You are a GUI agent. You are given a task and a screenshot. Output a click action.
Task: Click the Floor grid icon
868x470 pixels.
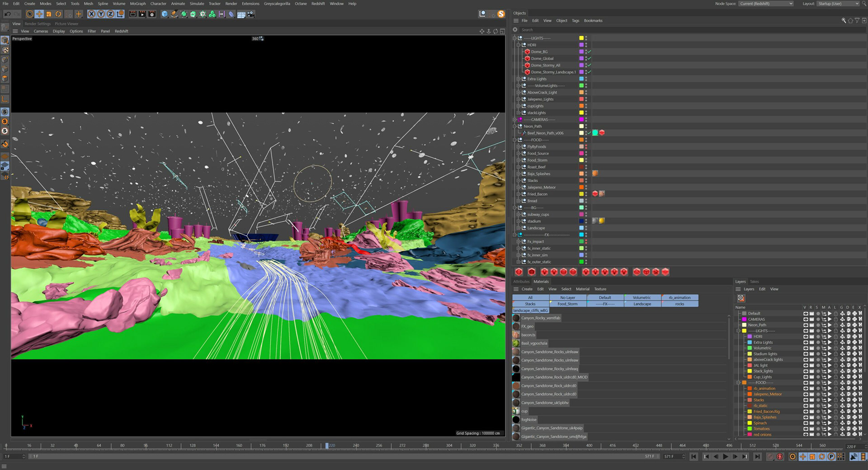click(x=241, y=14)
